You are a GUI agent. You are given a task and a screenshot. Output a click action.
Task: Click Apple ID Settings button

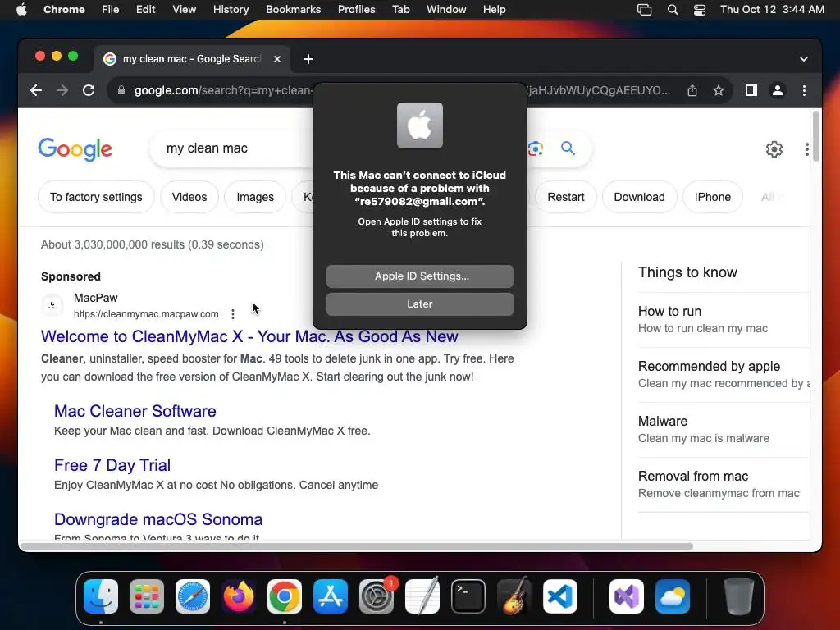[419, 276]
